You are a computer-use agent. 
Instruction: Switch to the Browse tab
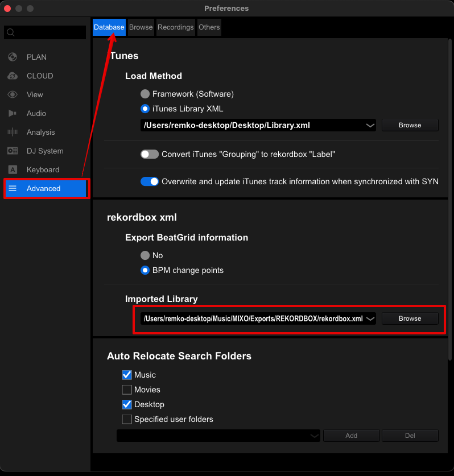point(141,27)
